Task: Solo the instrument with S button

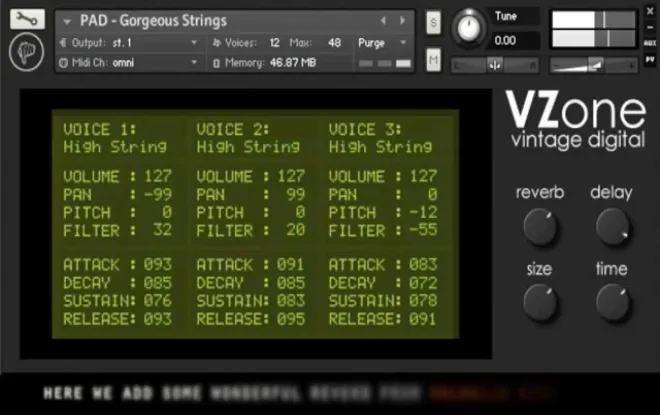Action: tap(434, 22)
